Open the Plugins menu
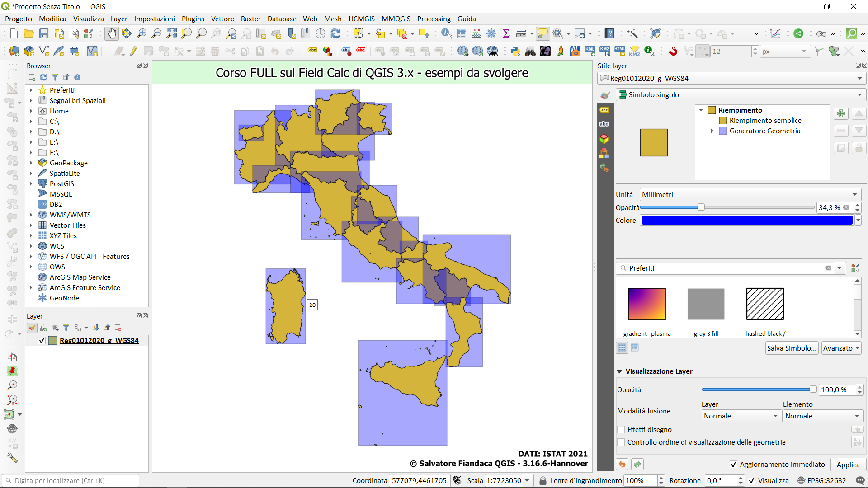Viewport: 868px width, 488px height. click(193, 19)
